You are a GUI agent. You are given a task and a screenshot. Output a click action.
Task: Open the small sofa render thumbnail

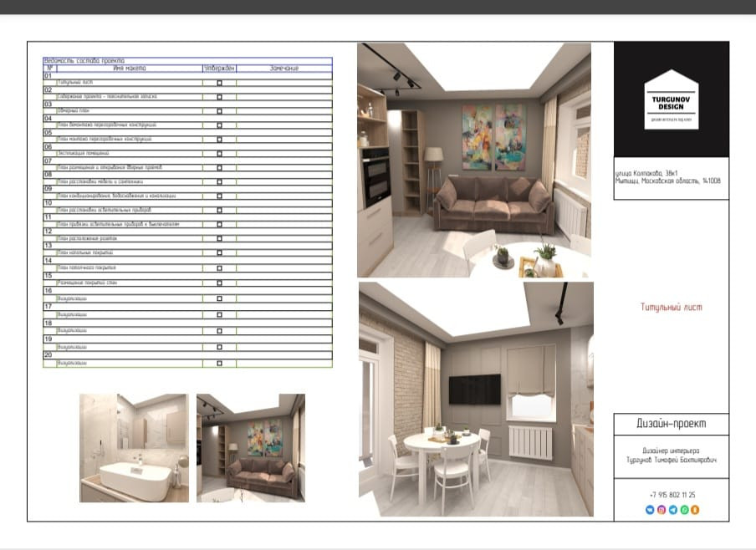pos(251,447)
